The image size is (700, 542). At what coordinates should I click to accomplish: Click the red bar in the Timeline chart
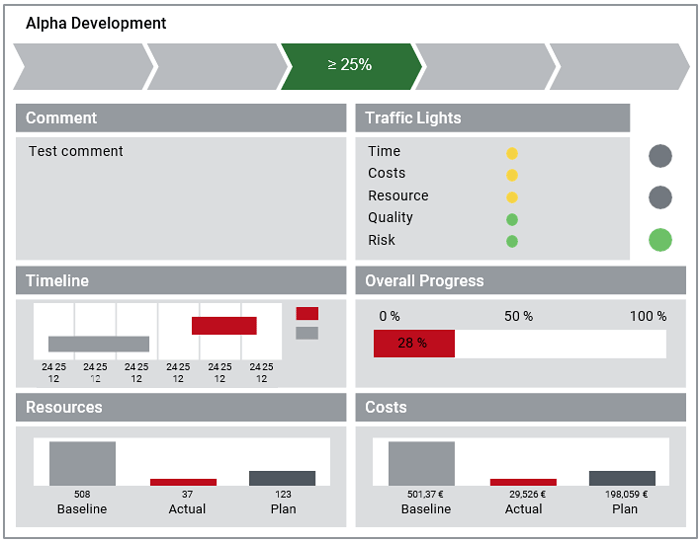224,325
